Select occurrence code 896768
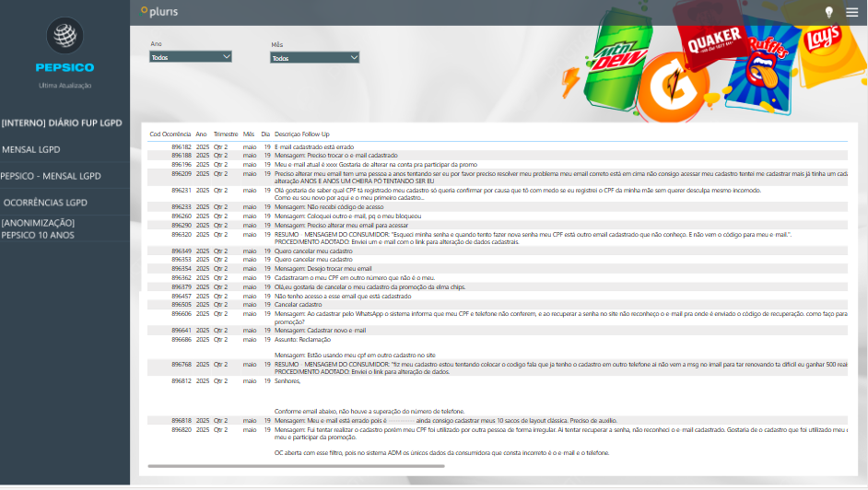This screenshot has height=490, width=868. pyautogui.click(x=181, y=365)
